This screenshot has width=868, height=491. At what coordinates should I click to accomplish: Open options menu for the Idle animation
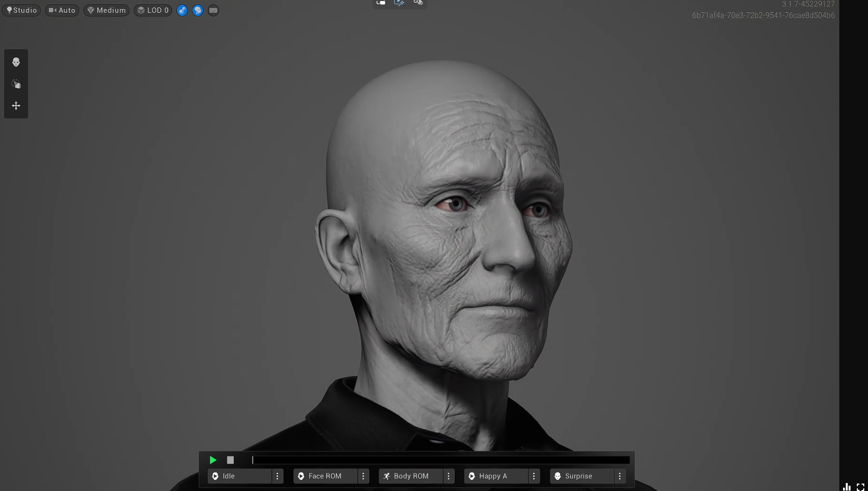277,476
